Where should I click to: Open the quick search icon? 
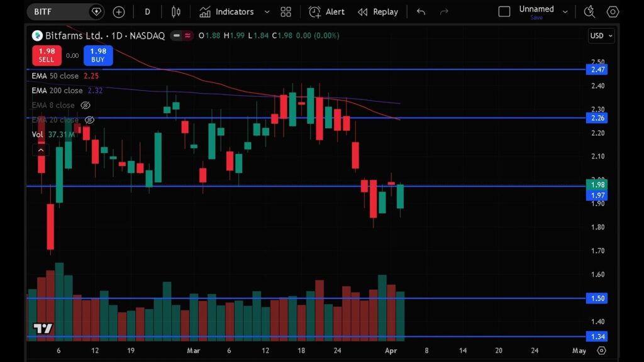(589, 12)
